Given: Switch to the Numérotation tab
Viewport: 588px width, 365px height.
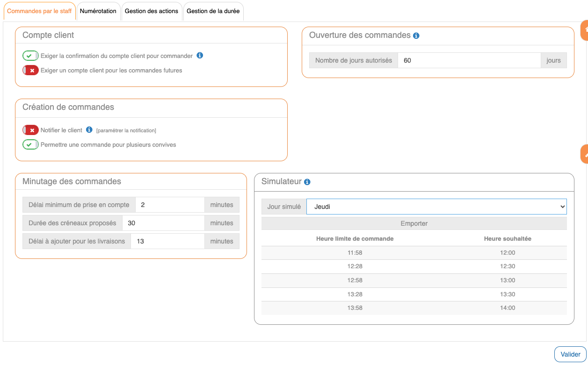Looking at the screenshot, I should pyautogui.click(x=98, y=11).
